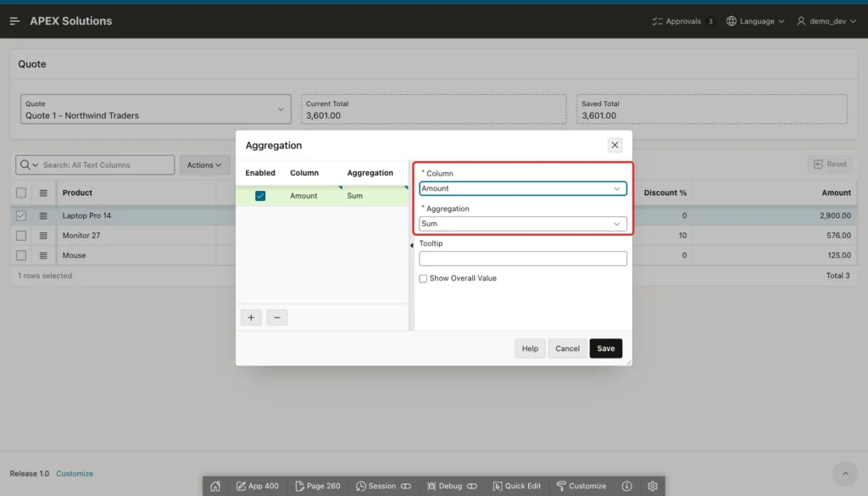The height and width of the screenshot is (496, 868).
Task: Check the Monitor 27 row checkbox
Action: [21, 235]
